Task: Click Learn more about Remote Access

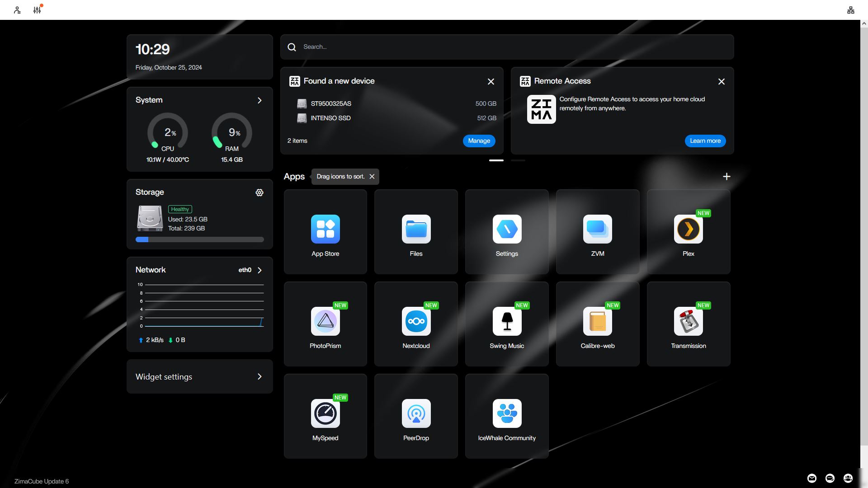Action: pos(705,141)
